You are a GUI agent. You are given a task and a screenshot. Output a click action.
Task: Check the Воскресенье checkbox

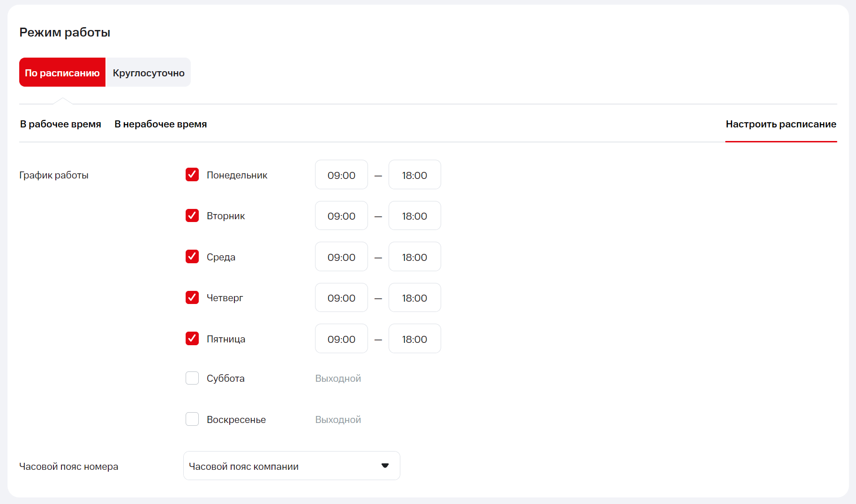coord(192,419)
